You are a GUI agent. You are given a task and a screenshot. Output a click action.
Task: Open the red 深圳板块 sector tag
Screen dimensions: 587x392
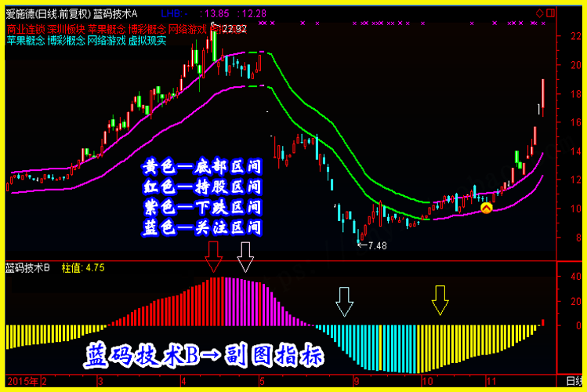tap(67, 29)
